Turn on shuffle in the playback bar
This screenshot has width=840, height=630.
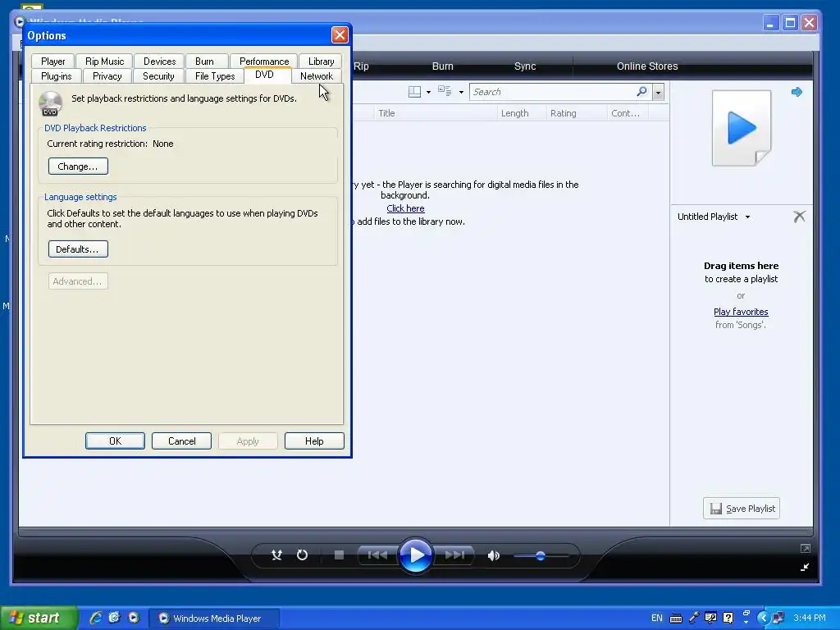(276, 555)
